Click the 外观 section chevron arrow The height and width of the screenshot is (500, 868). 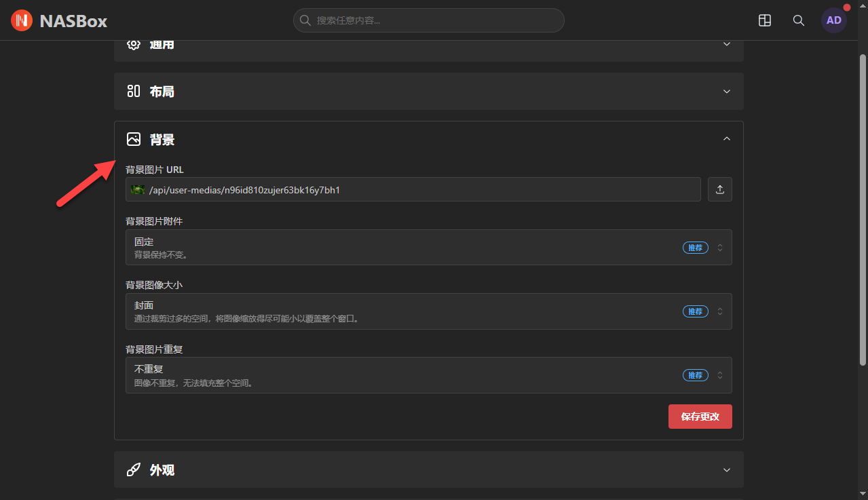pos(727,469)
